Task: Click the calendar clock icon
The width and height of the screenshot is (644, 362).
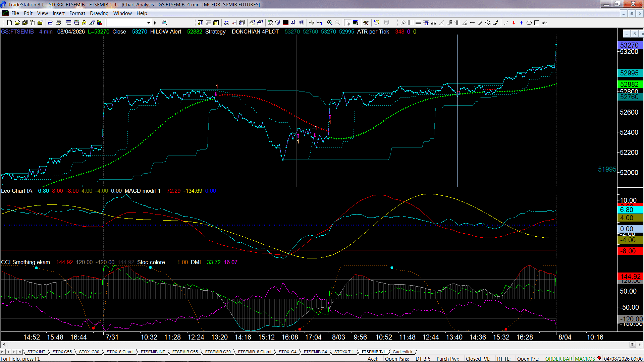Action: click(270, 23)
